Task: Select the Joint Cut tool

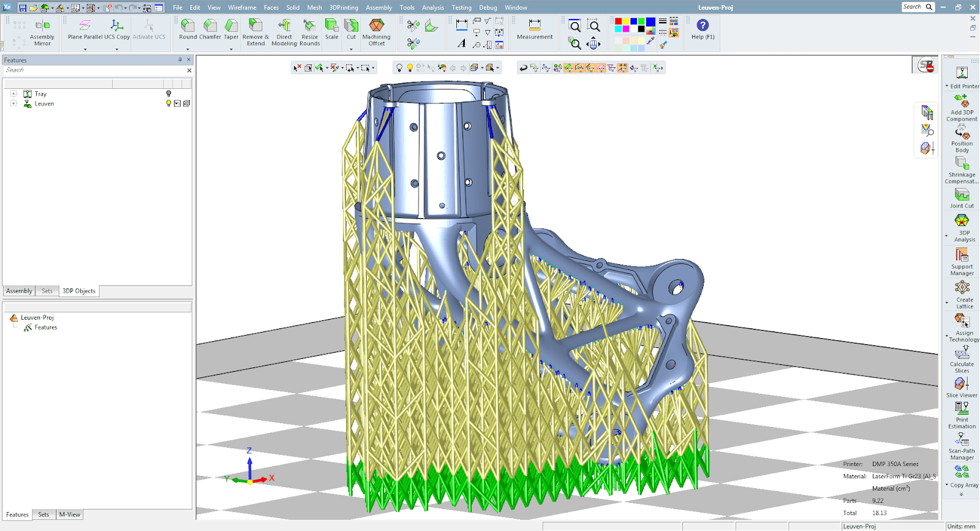Action: [x=962, y=198]
